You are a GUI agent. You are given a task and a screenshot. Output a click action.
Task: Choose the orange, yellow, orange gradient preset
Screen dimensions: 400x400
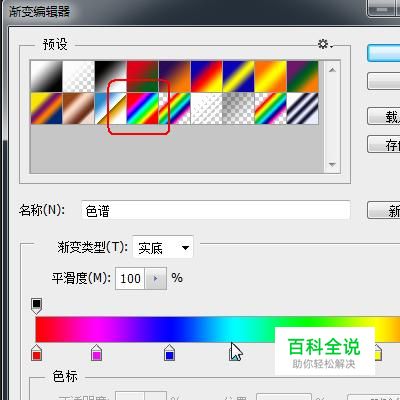pyautogui.click(x=271, y=76)
